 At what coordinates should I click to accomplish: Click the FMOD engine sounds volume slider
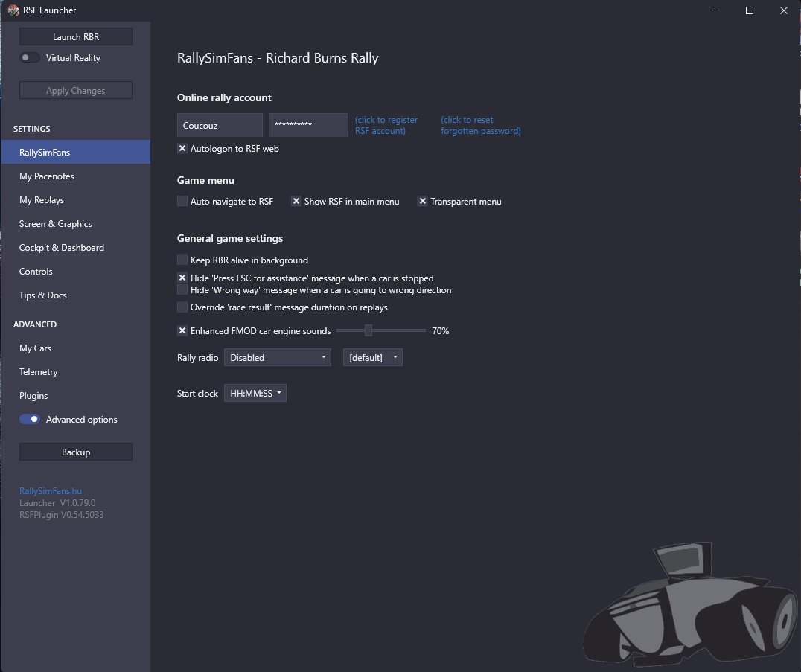click(368, 331)
